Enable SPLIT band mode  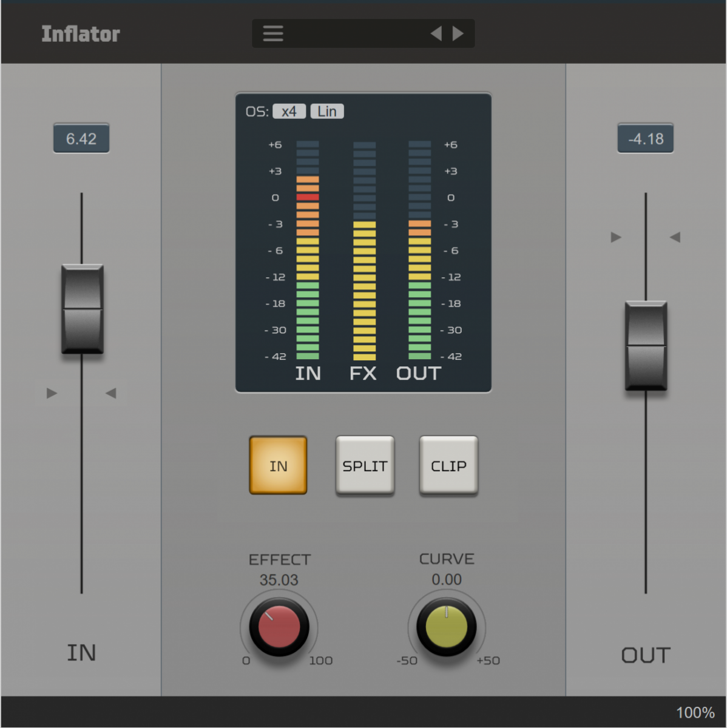pos(365,465)
